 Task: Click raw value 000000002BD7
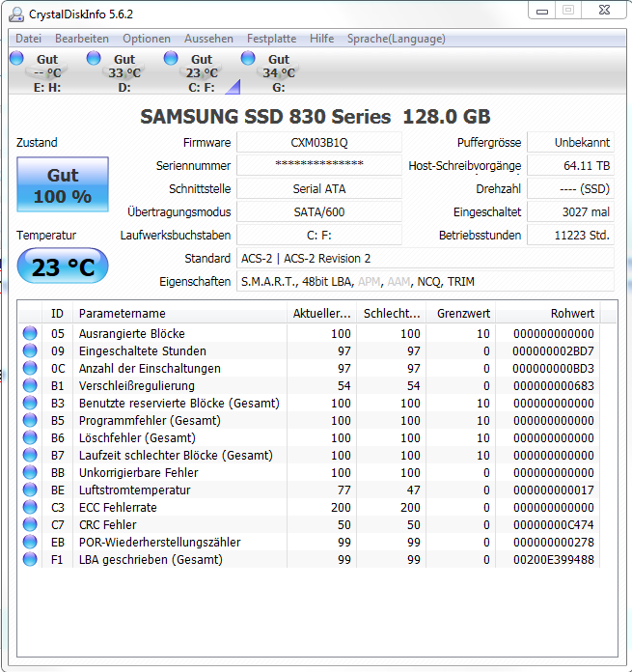click(553, 351)
